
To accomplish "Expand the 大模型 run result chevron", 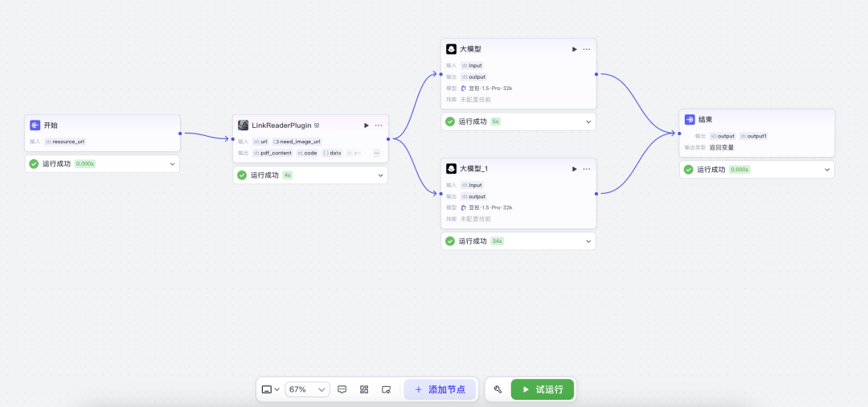I will (588, 121).
